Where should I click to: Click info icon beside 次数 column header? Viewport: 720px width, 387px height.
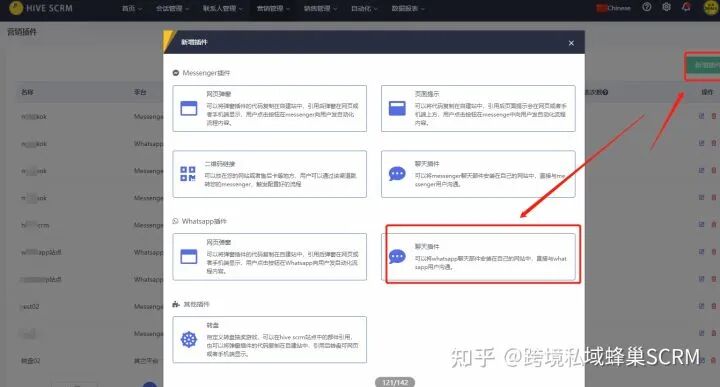[x=605, y=92]
